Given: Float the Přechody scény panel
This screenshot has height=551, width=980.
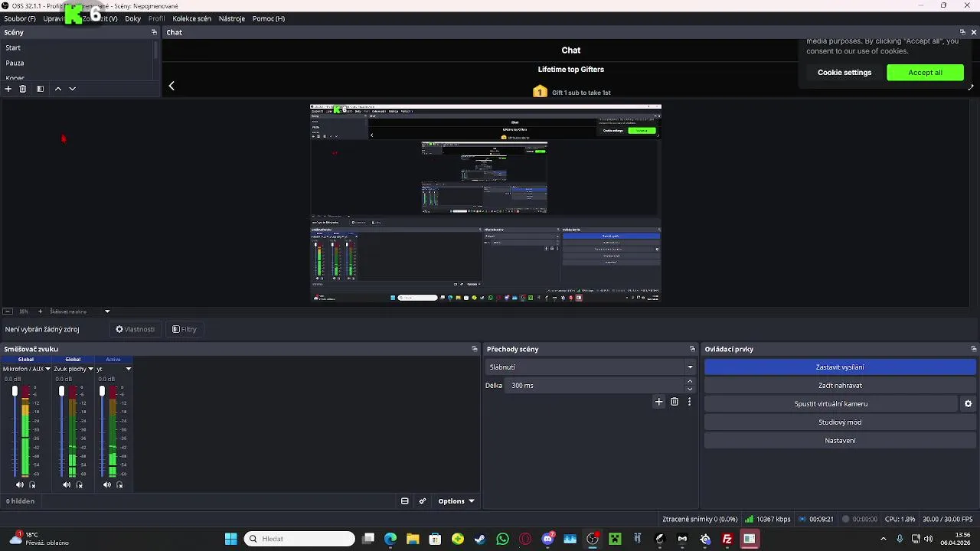Looking at the screenshot, I should (x=692, y=349).
